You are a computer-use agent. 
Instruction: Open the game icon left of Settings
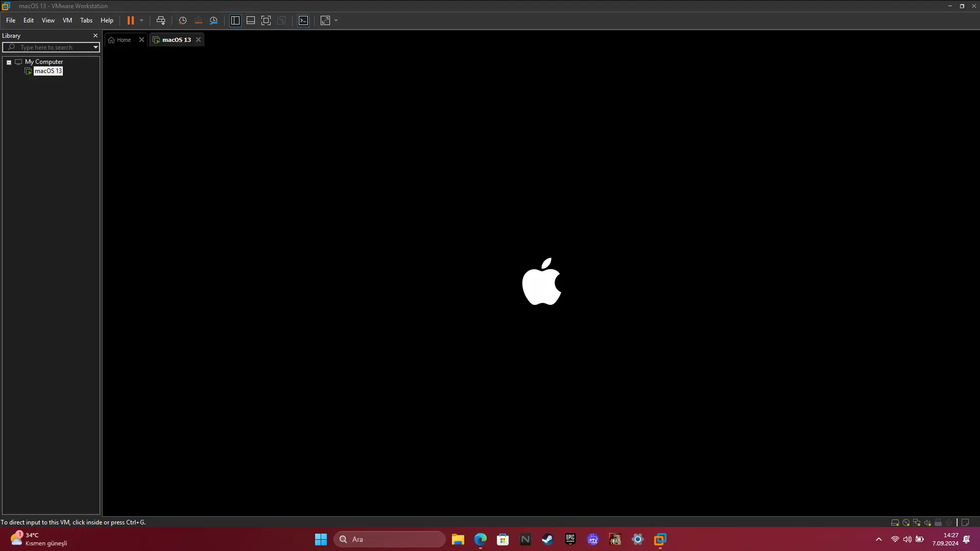click(x=615, y=539)
